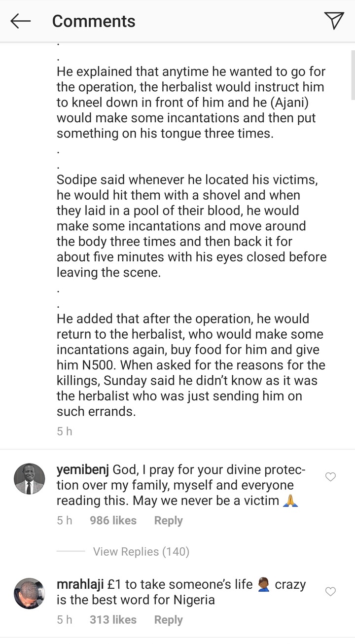Tap the 5 h timestamp on mrahlaji's comment
Image resolution: width=355 pixels, height=644 pixels.
[65, 620]
